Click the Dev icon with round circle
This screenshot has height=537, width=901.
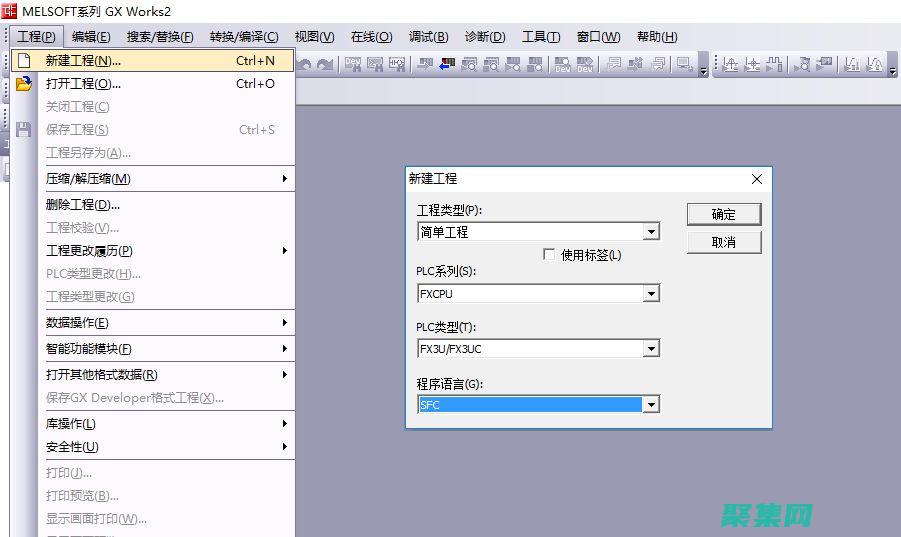tap(562, 64)
